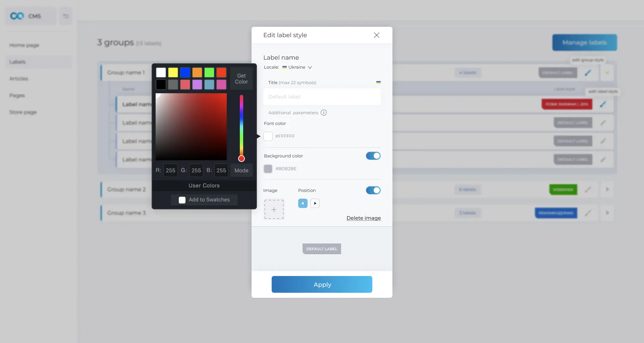Screen dimensions: 644x343
Task: Set image position to right arrow
Action: 315,203
